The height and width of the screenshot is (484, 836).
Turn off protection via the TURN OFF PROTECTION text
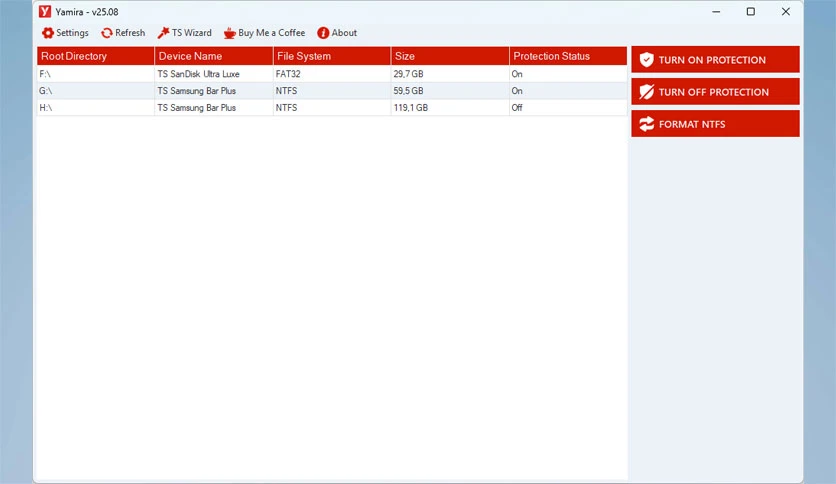coord(713,92)
